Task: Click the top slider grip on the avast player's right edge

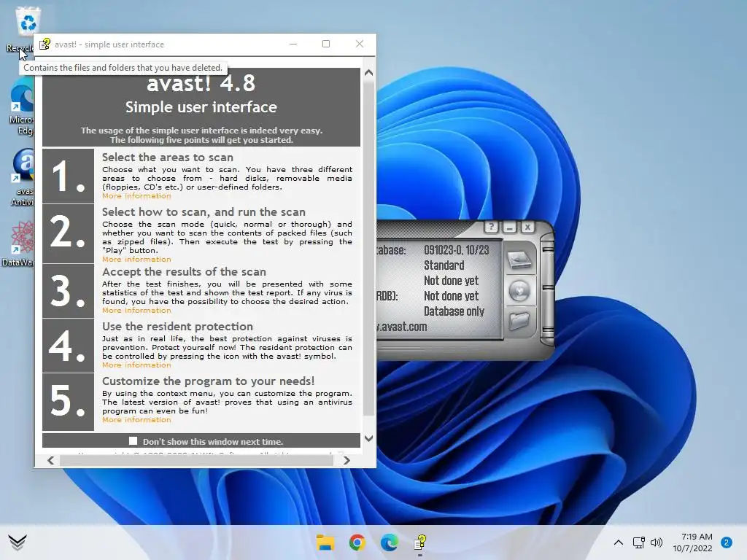Action: 548,249
